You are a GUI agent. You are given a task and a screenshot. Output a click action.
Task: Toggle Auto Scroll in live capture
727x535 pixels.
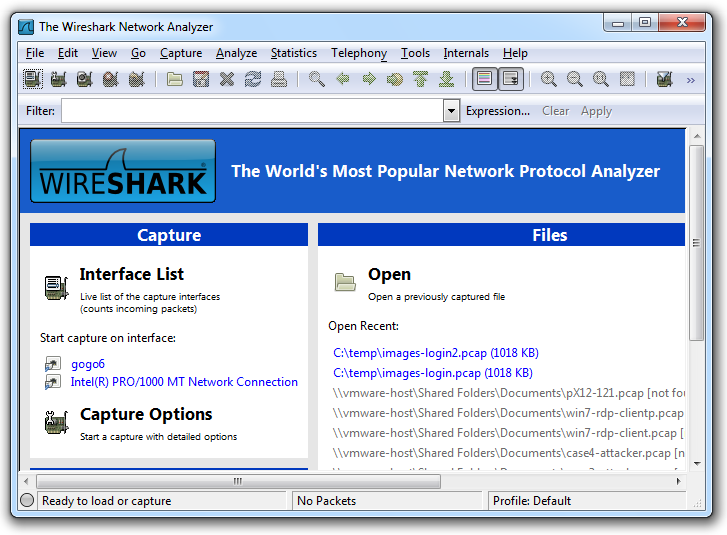(511, 79)
